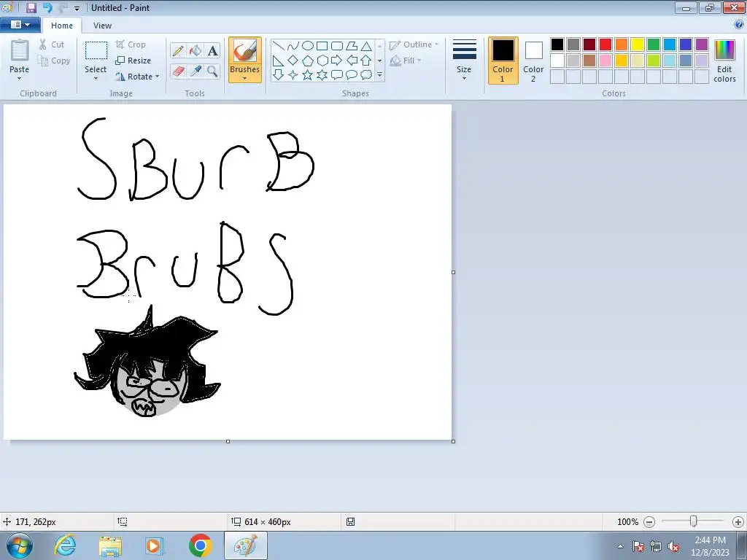This screenshot has width=747, height=560.
Task: Choose the Cloud callout shape
Action: [366, 75]
